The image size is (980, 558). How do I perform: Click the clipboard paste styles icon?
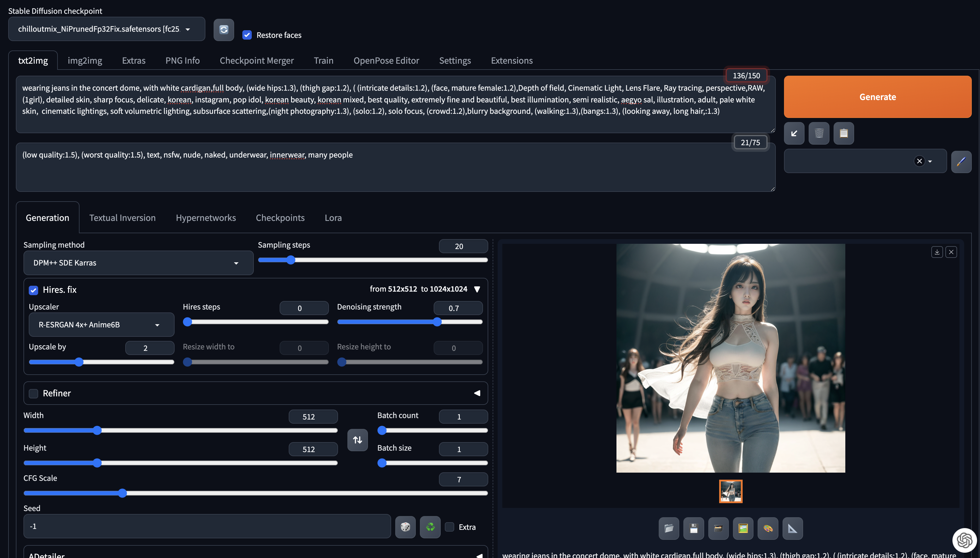click(844, 133)
